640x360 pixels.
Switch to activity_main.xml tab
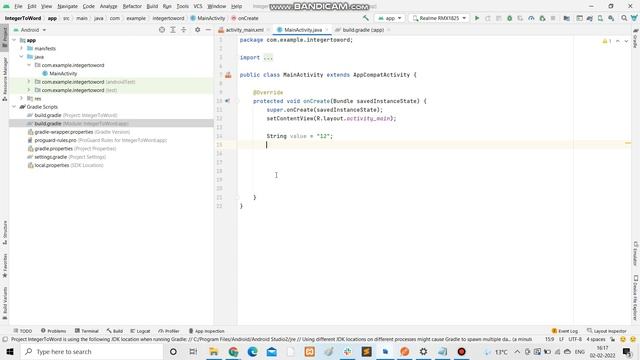(x=244, y=30)
